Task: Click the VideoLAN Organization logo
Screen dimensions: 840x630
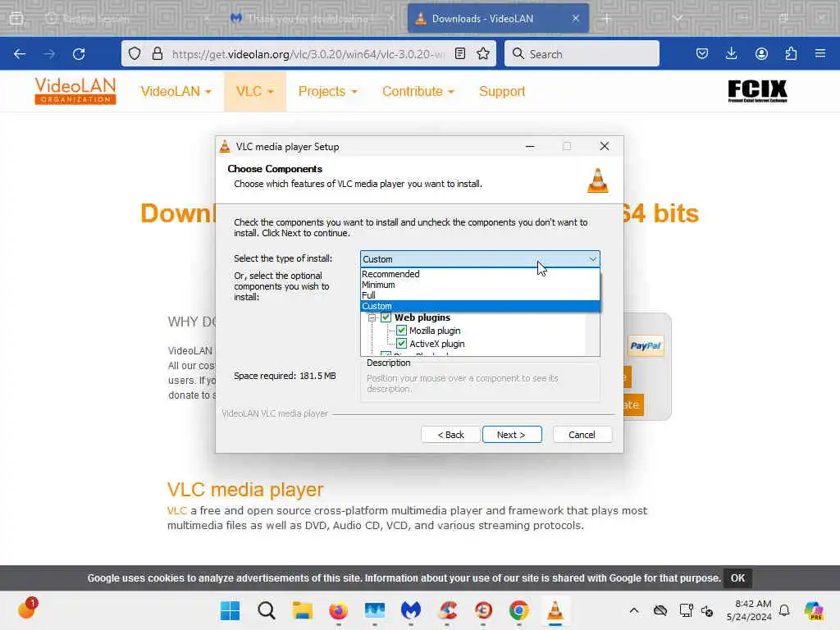Action: tap(75, 91)
